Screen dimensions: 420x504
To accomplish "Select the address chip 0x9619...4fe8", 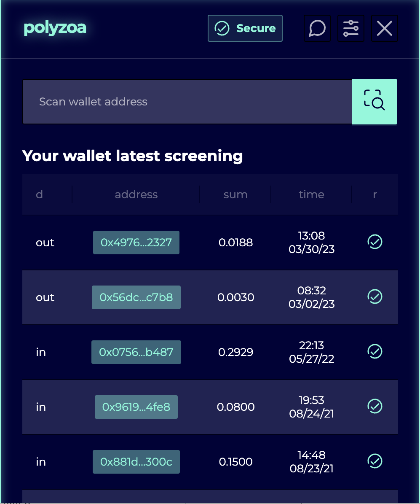I will [x=136, y=407].
